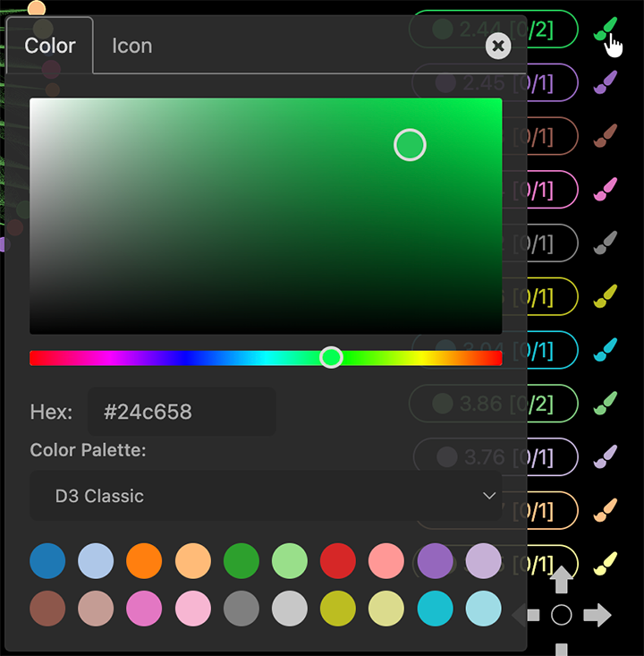Pan up with the up arrow

(x=561, y=580)
